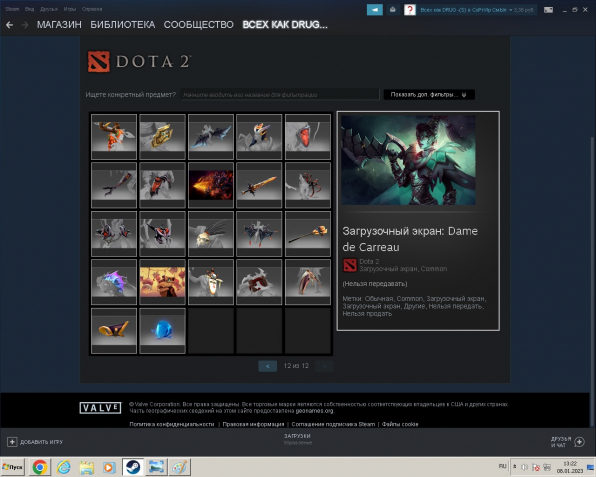Switch to the БИБЛИОТЕКА tab
Viewport: 596px width, 477px height.
[x=122, y=25]
